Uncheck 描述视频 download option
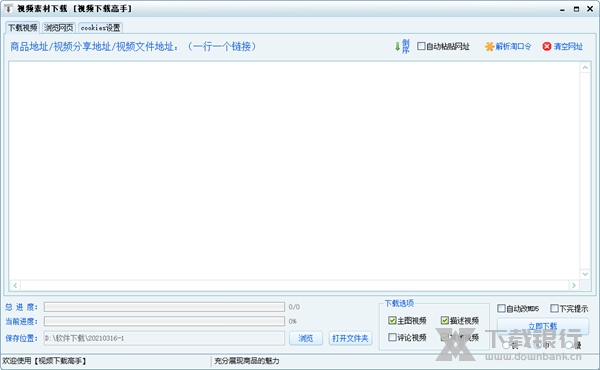The height and width of the screenshot is (370, 600). 444,320
